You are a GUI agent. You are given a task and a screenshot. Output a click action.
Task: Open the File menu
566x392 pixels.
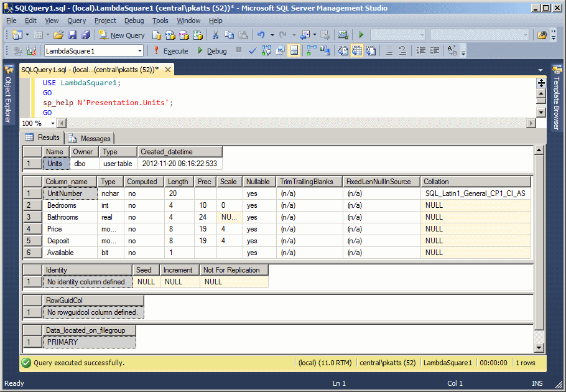tap(11, 21)
